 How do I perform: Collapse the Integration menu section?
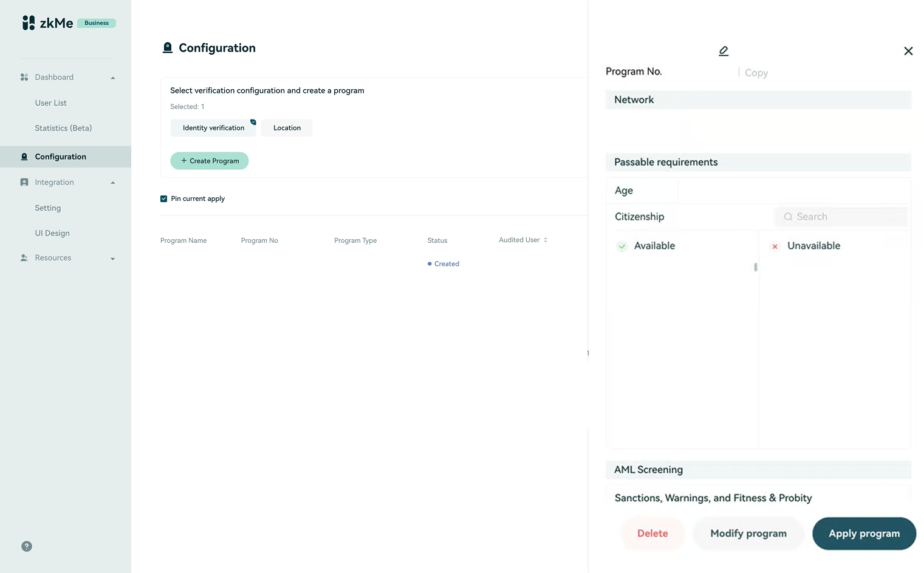[112, 183]
